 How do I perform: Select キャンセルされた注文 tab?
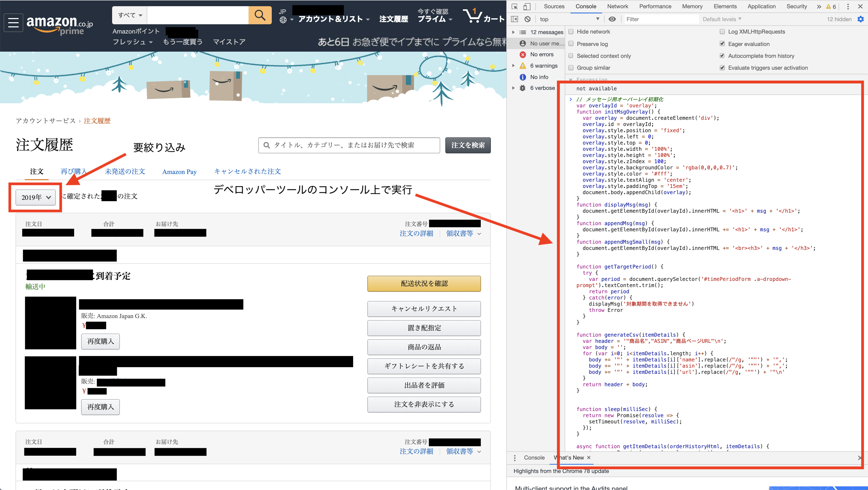248,171
